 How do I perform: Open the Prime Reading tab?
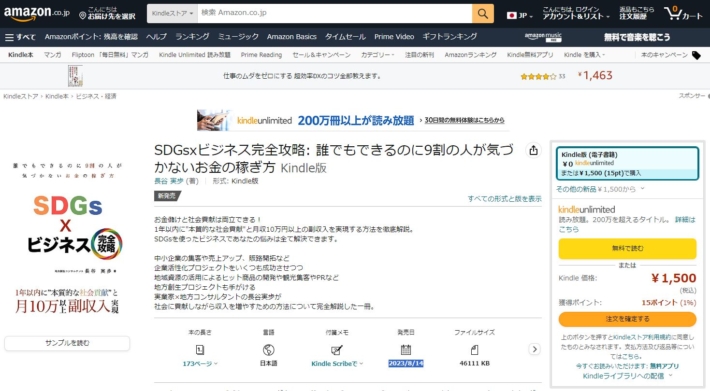click(x=261, y=55)
